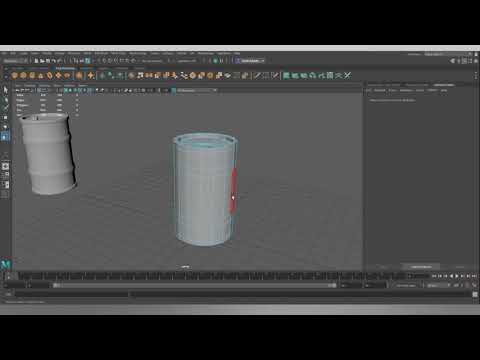Click the No Live Surface field
The image size is (480, 360).
(x=152, y=61)
